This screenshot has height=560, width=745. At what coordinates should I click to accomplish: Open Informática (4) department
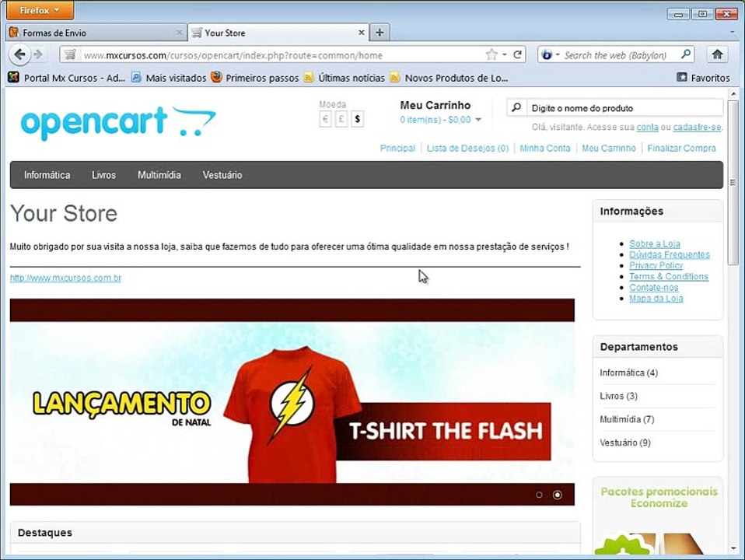coord(628,373)
